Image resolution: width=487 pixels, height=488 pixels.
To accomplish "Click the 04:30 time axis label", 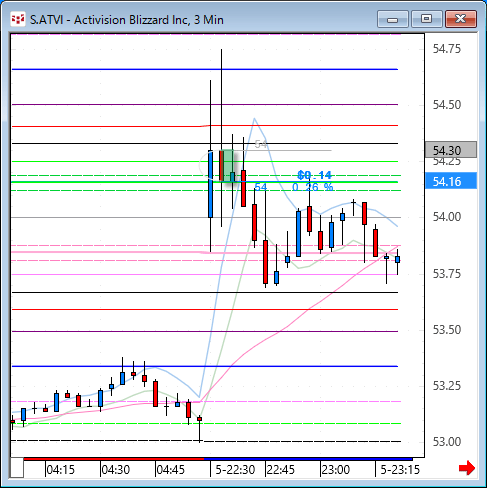I will coord(115,470).
